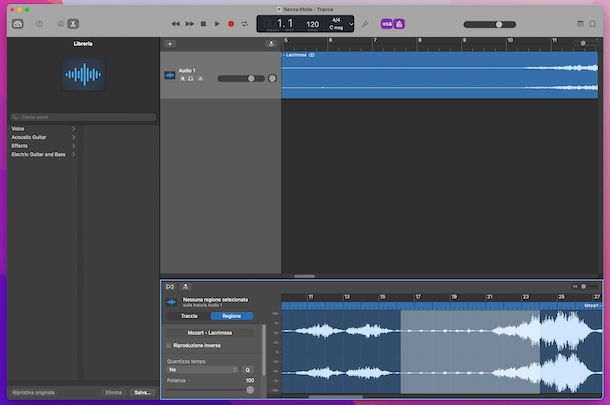The image size is (610, 405).
Task: Adjust the Potenza strength slider
Action: [210, 389]
